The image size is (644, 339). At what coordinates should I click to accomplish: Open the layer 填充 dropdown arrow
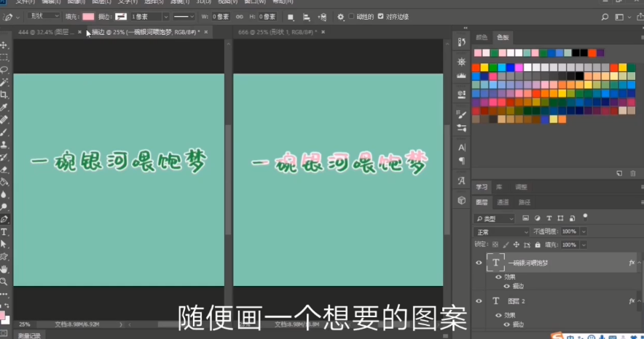584,244
